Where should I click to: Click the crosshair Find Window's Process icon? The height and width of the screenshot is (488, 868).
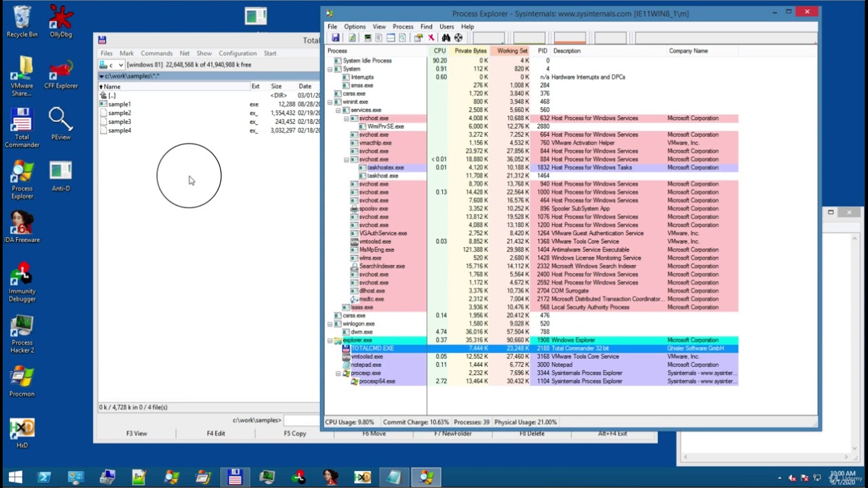coord(458,37)
